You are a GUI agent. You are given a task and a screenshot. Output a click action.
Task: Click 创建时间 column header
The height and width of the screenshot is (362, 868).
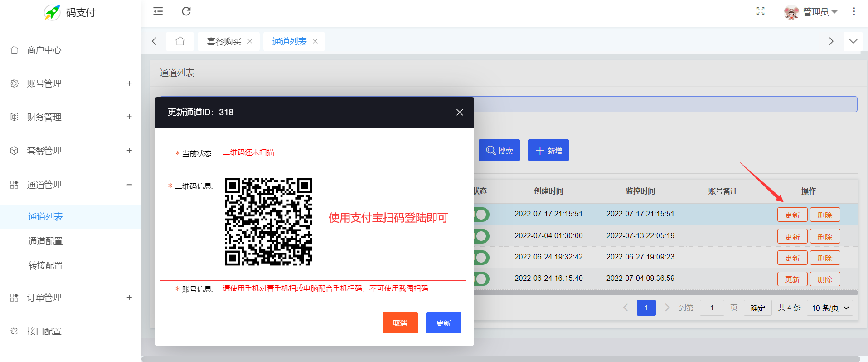tap(548, 191)
